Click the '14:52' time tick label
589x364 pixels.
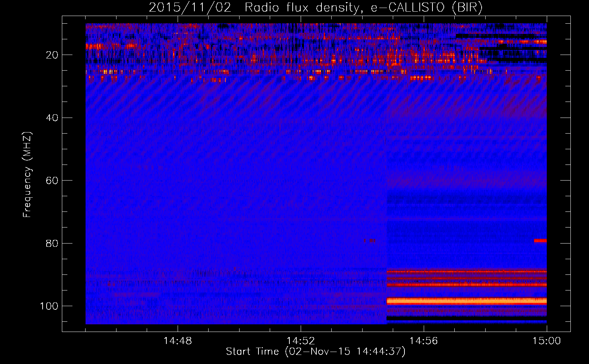[x=301, y=341]
